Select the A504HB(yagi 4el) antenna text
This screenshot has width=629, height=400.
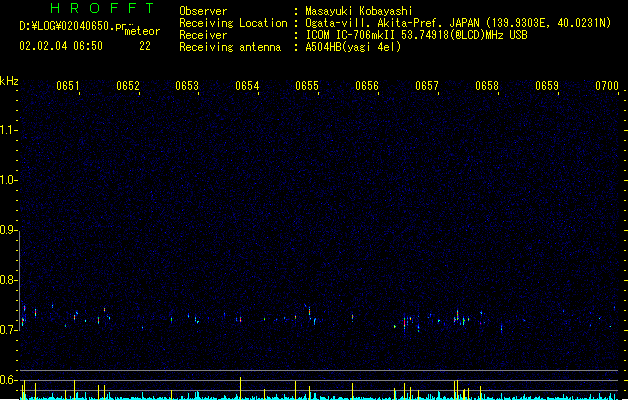point(353,47)
